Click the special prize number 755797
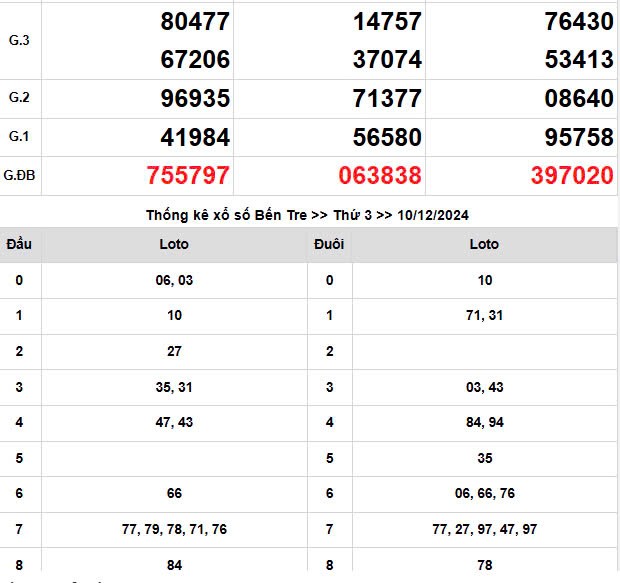 (x=188, y=176)
